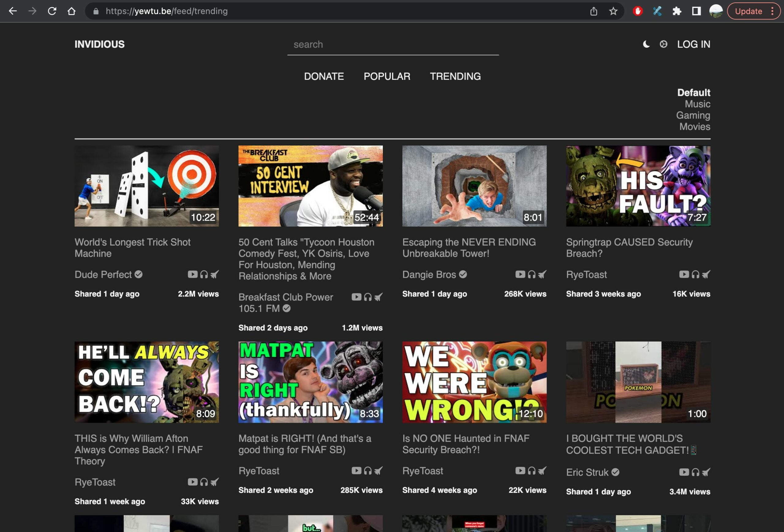Select Music trending category
The image size is (784, 532).
pyautogui.click(x=697, y=104)
